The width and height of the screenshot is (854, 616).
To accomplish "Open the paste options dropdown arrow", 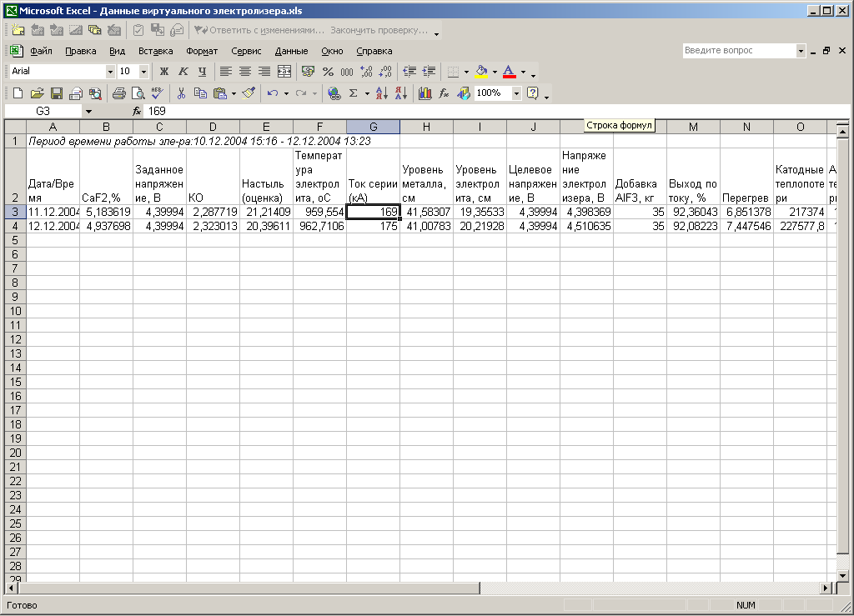I will tap(234, 93).
